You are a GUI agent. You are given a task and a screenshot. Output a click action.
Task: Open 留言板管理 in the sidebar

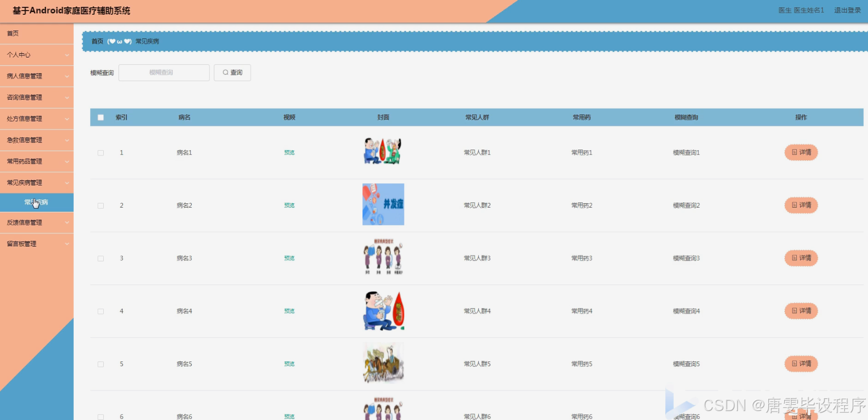[36, 244]
